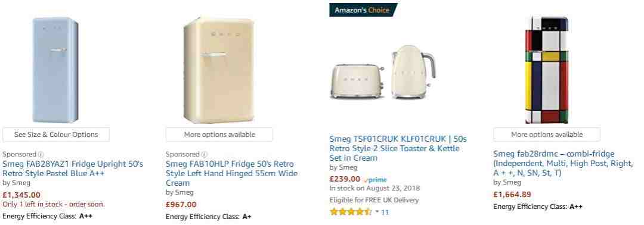Click More options available under cream fridge

coord(219,135)
